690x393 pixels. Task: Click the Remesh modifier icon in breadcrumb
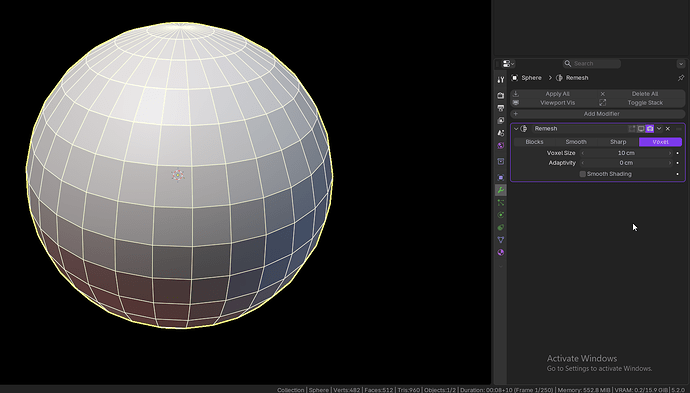[x=559, y=78]
